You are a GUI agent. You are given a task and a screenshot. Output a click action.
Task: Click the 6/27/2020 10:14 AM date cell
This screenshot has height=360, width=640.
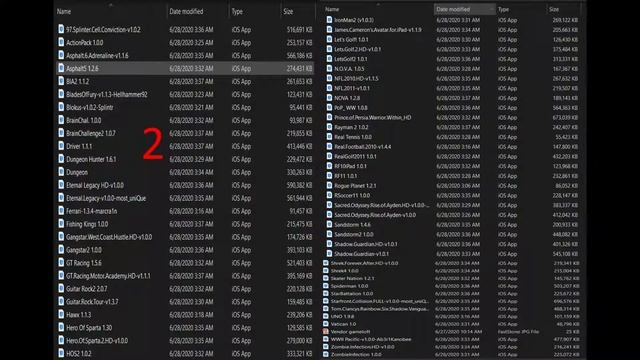tap(459, 332)
